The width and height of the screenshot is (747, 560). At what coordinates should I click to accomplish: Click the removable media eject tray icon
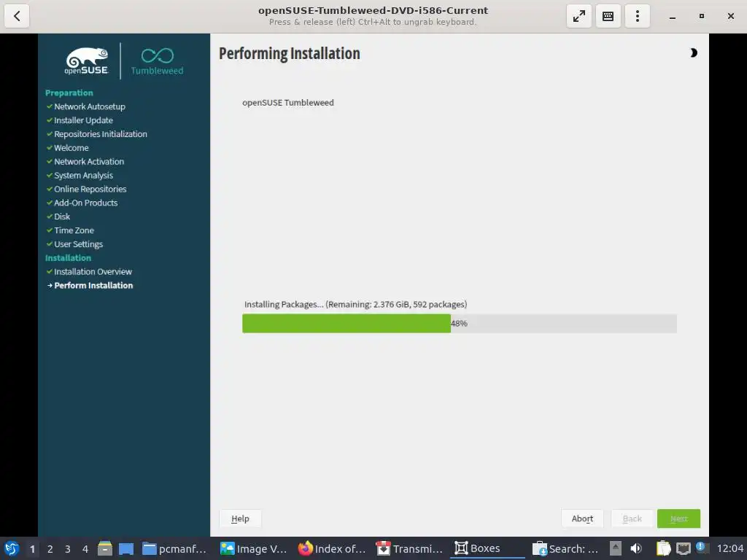coord(615,548)
